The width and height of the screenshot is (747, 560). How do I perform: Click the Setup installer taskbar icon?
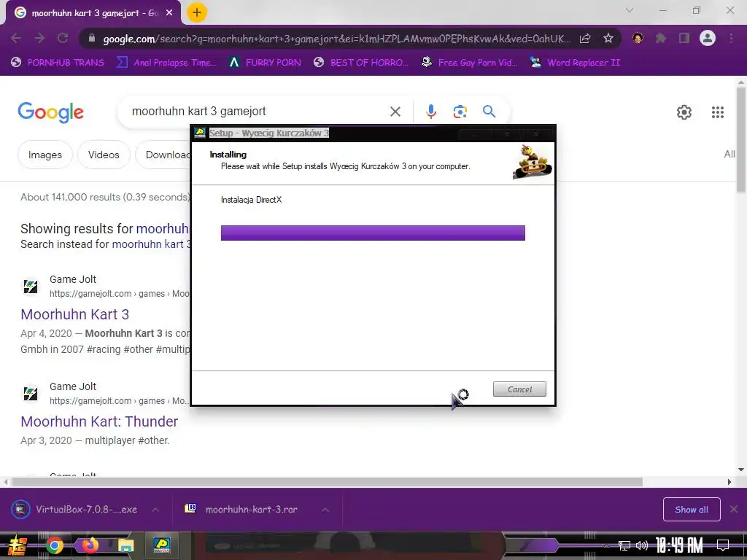click(x=162, y=545)
